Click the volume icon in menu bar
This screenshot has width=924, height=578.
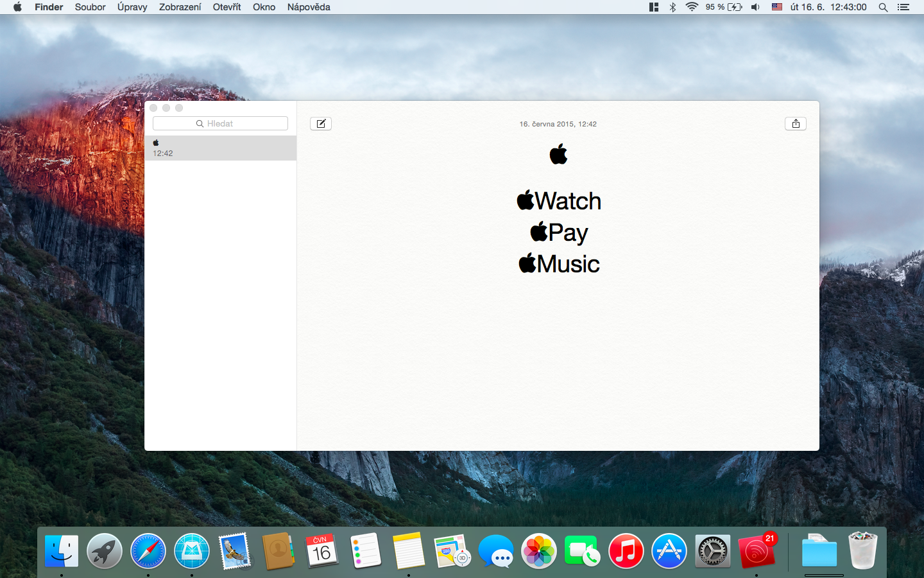pos(756,7)
